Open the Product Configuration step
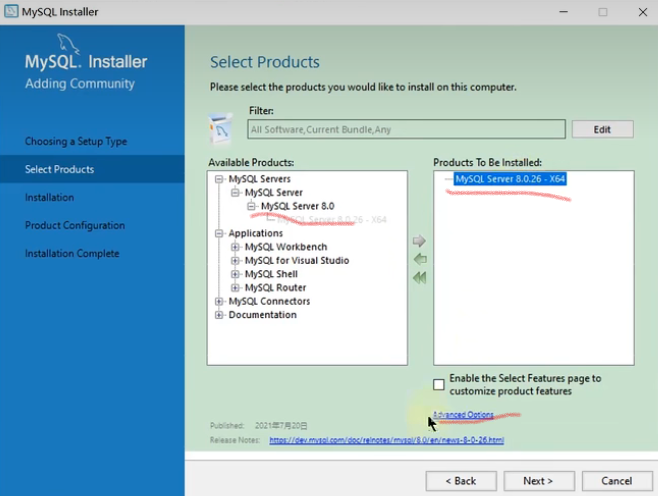 pyautogui.click(x=75, y=225)
